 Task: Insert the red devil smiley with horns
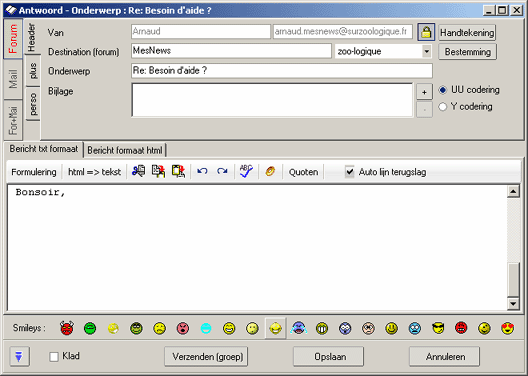pyautogui.click(x=67, y=328)
